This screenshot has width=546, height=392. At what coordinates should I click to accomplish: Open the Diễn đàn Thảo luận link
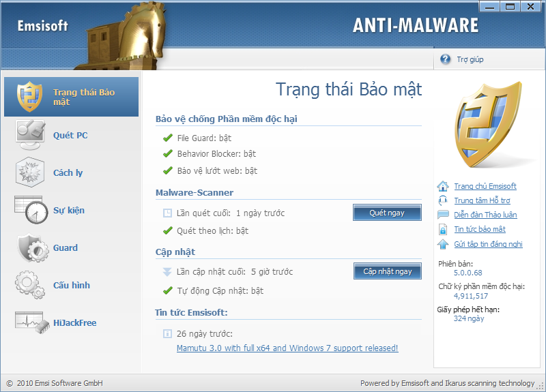[x=485, y=215]
